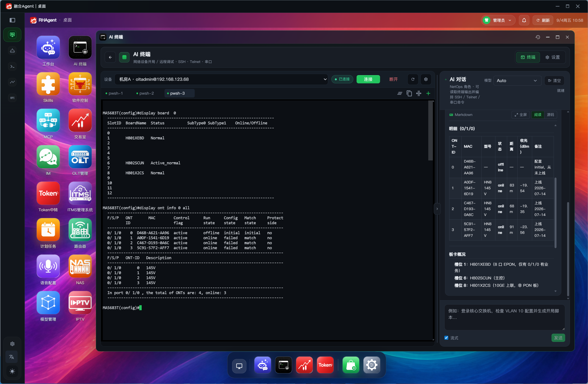This screenshot has width=588, height=384.
Task: Click the notification bell icon
Action: pyautogui.click(x=524, y=20)
